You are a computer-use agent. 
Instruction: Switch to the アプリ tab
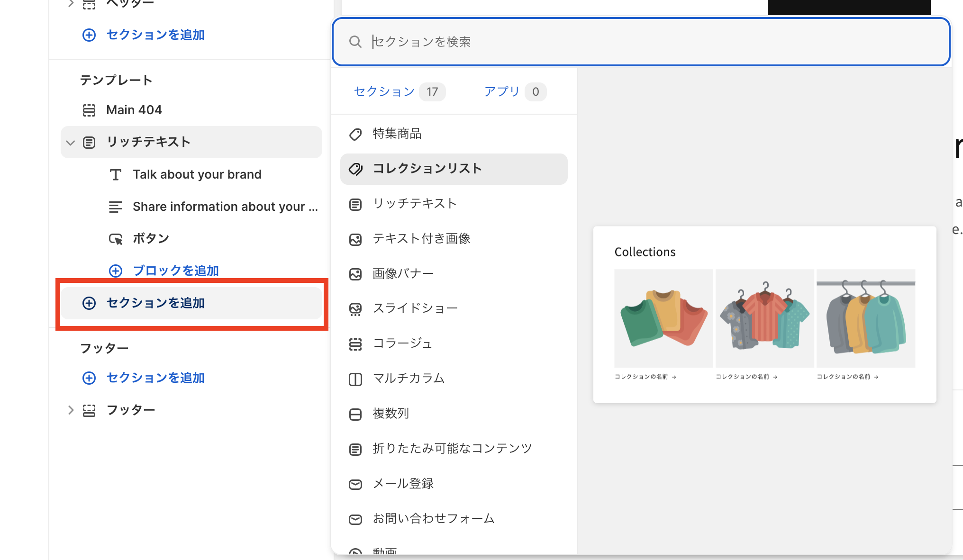tap(502, 91)
